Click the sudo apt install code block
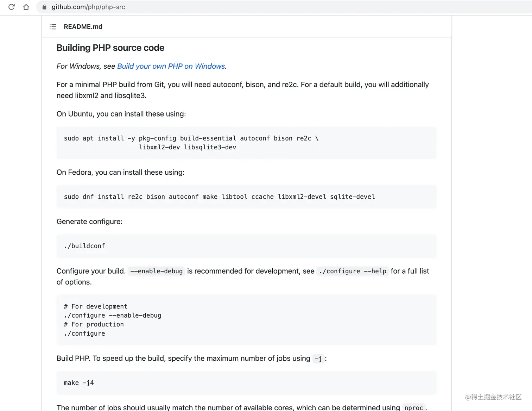This screenshot has height=411, width=532. point(246,143)
